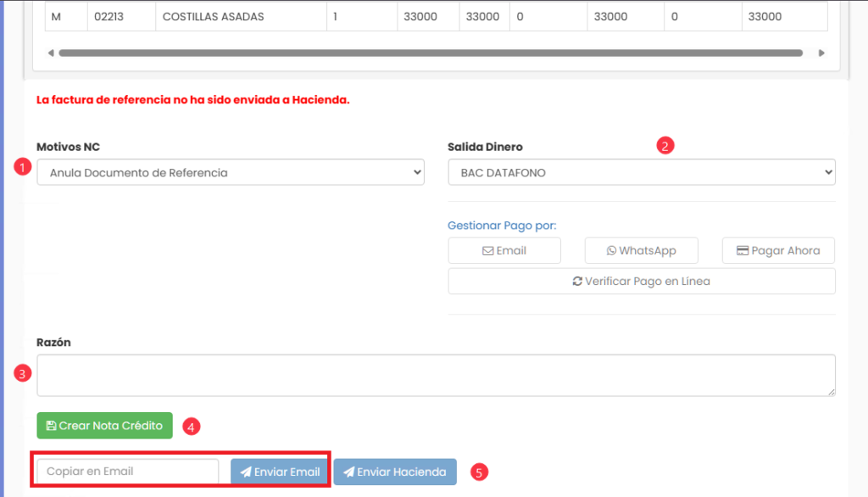Click the red number 4 marker
868x497 pixels.
(192, 426)
